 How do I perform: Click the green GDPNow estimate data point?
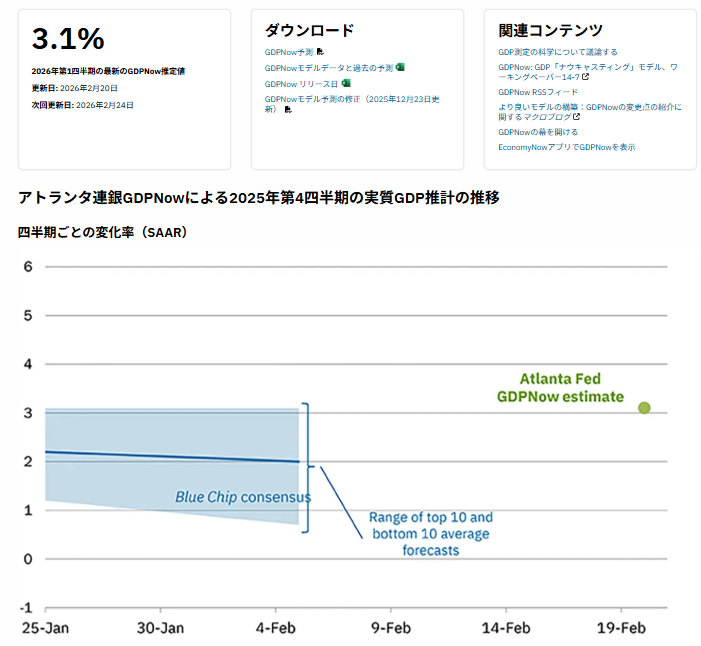(x=644, y=408)
